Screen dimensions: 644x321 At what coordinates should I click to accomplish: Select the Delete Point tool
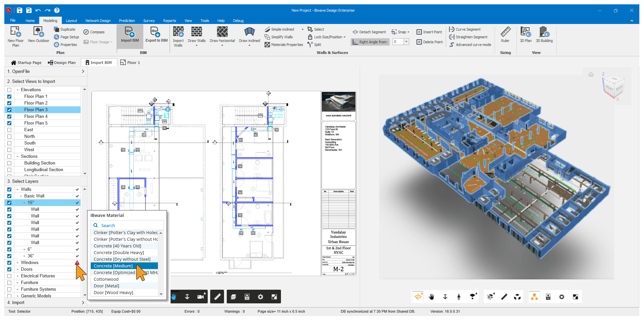pos(429,42)
